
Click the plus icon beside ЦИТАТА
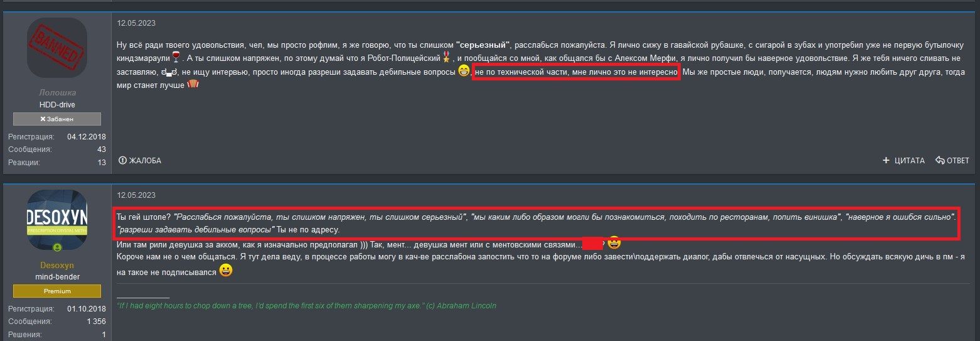click(x=886, y=161)
